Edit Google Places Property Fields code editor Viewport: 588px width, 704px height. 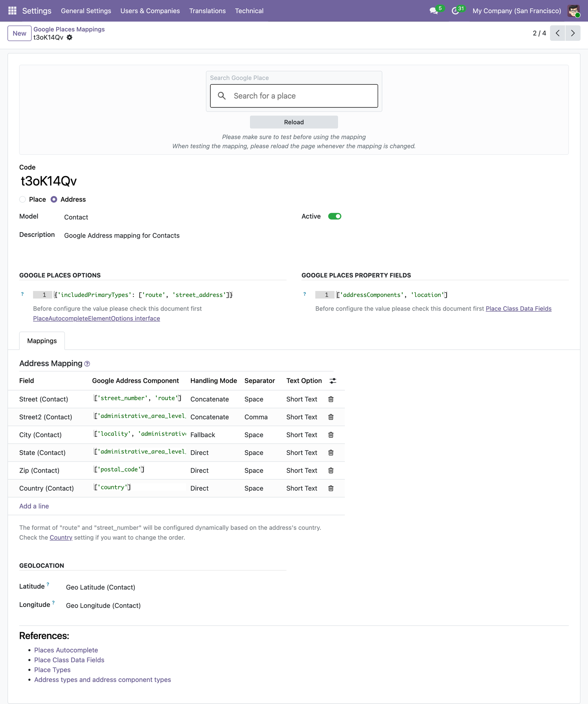tap(442, 295)
